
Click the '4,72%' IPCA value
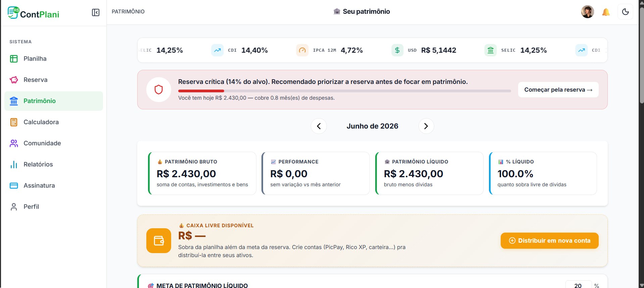pos(352,50)
